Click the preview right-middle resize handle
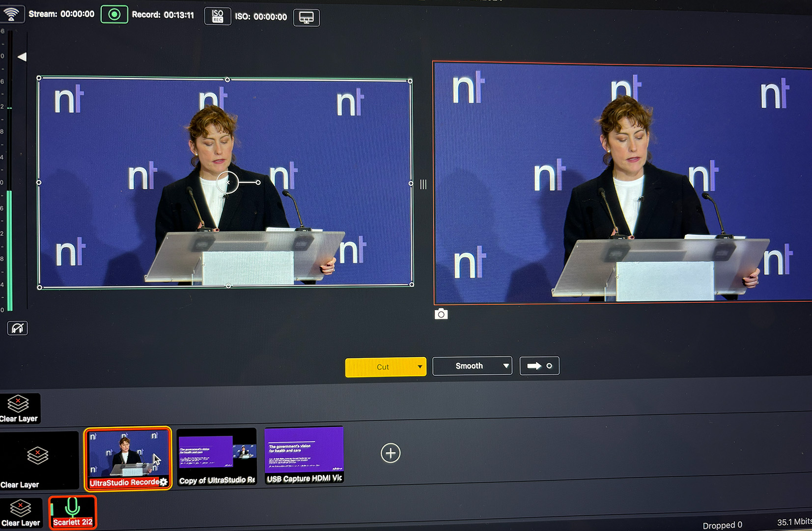The height and width of the screenshot is (531, 812). tap(411, 183)
